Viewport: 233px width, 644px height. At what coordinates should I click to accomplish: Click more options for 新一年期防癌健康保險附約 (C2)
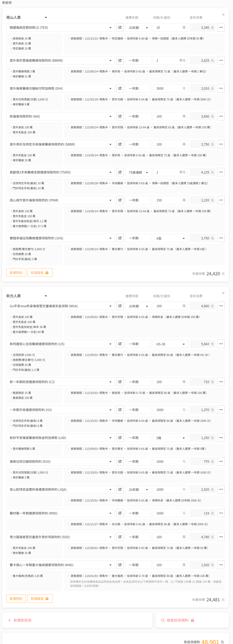(221, 382)
